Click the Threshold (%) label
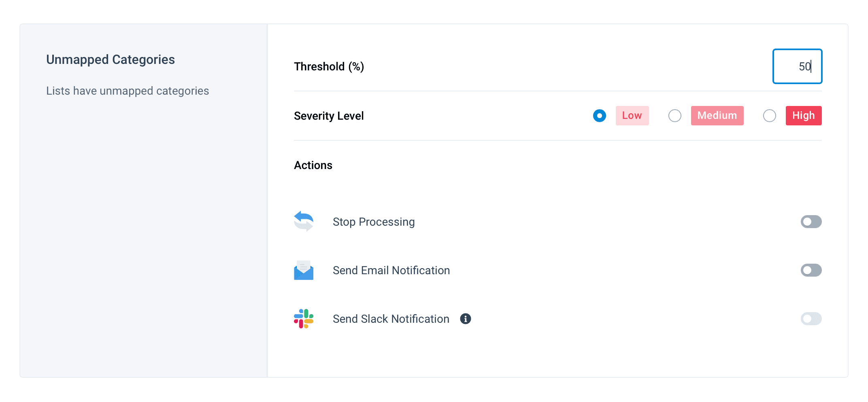Screen dimensions: 868x402 tap(329, 66)
